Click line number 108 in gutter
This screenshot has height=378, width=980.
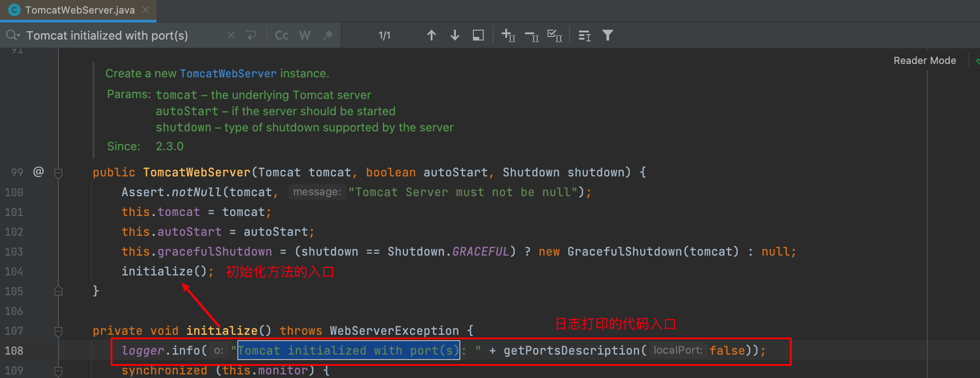coord(14,351)
